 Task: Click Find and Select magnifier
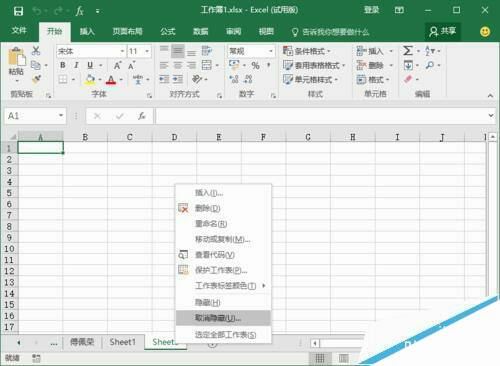[x=430, y=65]
